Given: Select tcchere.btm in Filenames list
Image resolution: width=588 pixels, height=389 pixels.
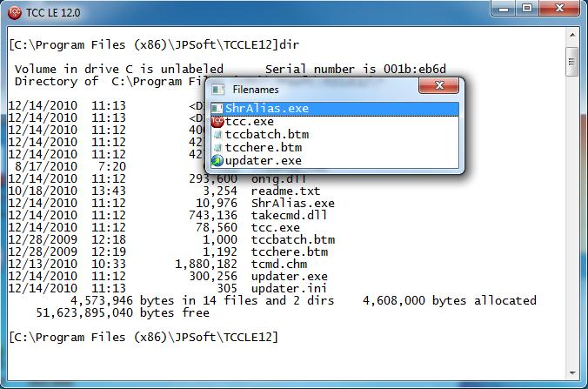Looking at the screenshot, I should [335, 147].
